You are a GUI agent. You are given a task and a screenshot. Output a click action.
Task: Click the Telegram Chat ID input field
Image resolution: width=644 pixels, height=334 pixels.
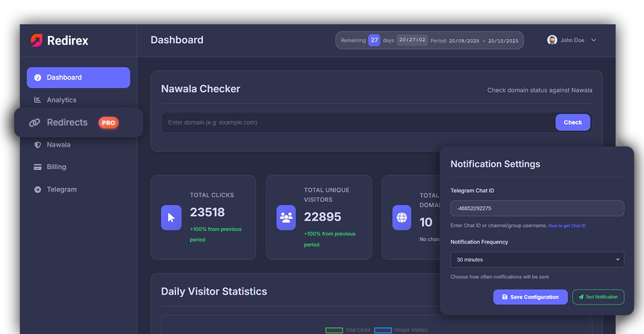(x=536, y=208)
